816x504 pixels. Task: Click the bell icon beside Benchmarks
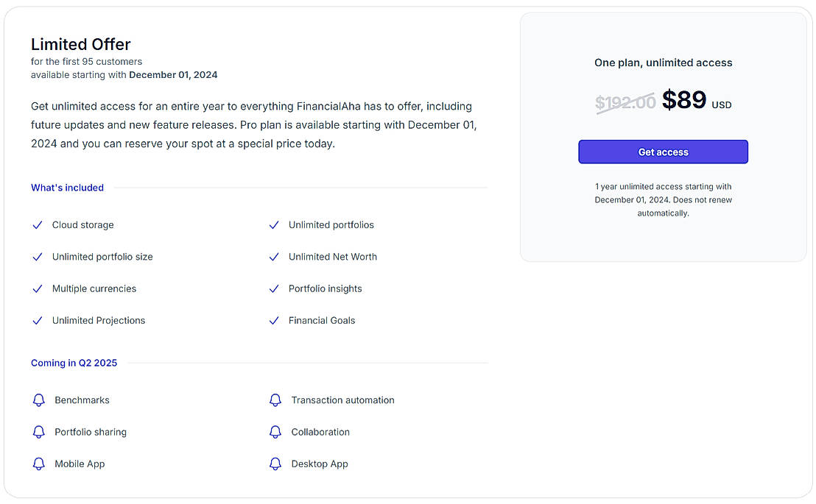[x=39, y=400]
